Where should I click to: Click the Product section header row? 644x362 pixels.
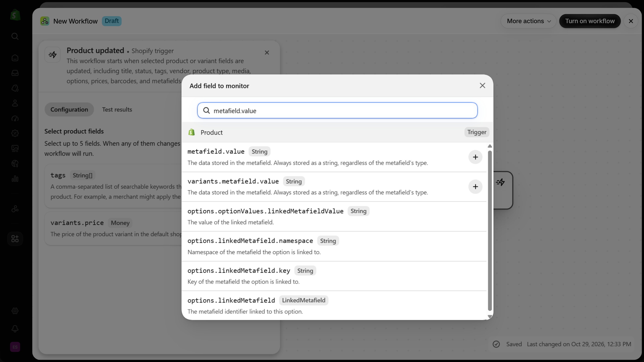(337, 132)
